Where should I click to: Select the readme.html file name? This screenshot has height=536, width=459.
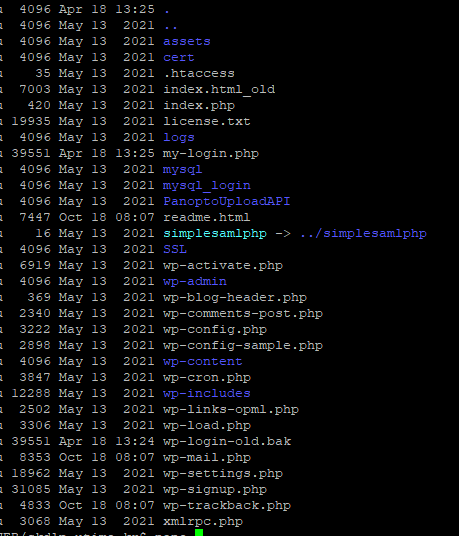click(207, 217)
